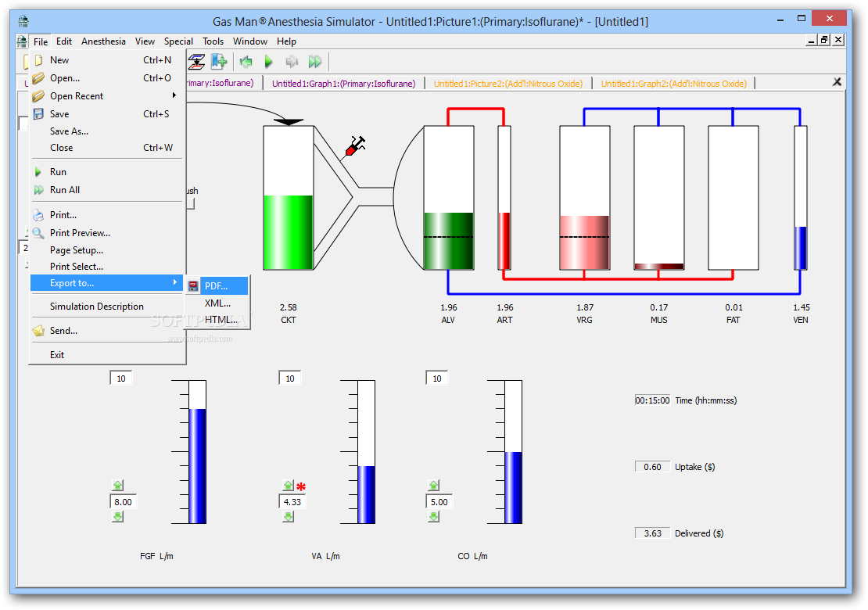The image size is (868, 610).
Task: Select Save in the File menu
Action: click(x=107, y=114)
